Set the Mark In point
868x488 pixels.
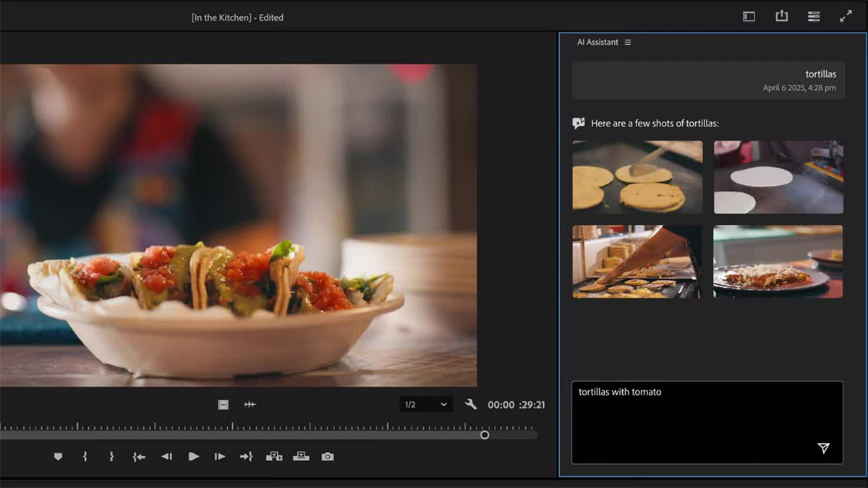pos(85,457)
